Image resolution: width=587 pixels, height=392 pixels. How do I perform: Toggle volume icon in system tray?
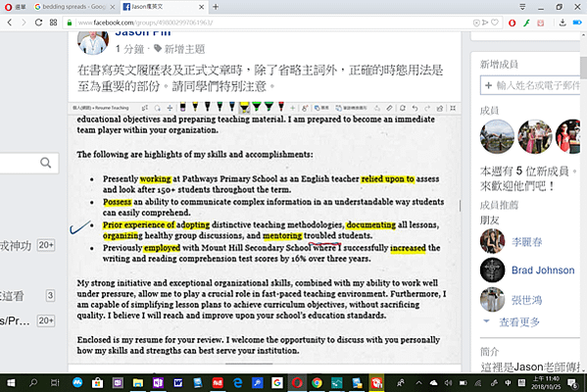(x=448, y=382)
